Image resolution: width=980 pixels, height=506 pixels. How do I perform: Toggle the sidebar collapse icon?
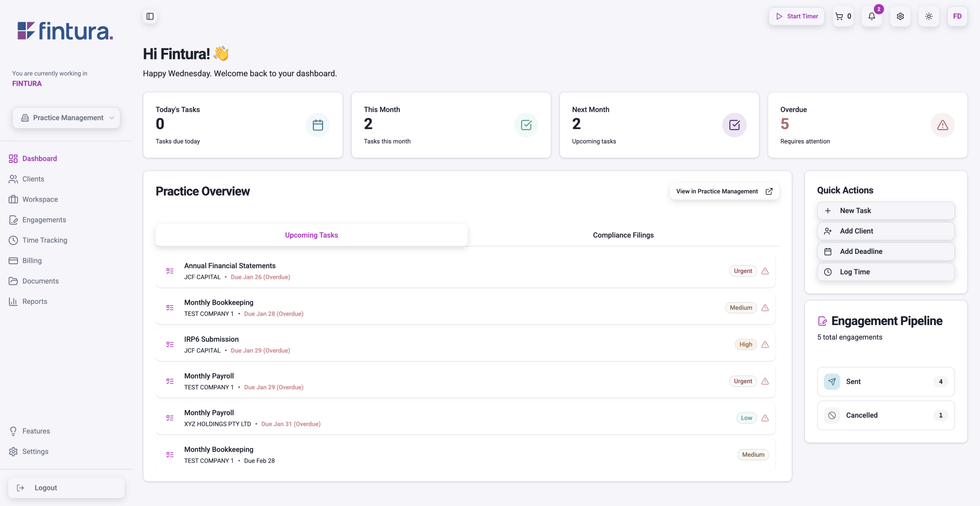click(150, 16)
